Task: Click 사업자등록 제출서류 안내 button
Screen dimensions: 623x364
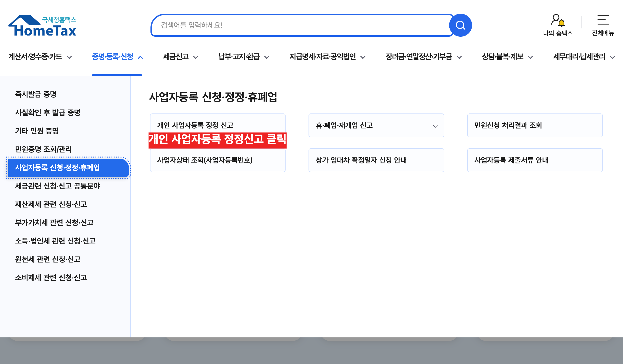Action: pyautogui.click(x=535, y=160)
